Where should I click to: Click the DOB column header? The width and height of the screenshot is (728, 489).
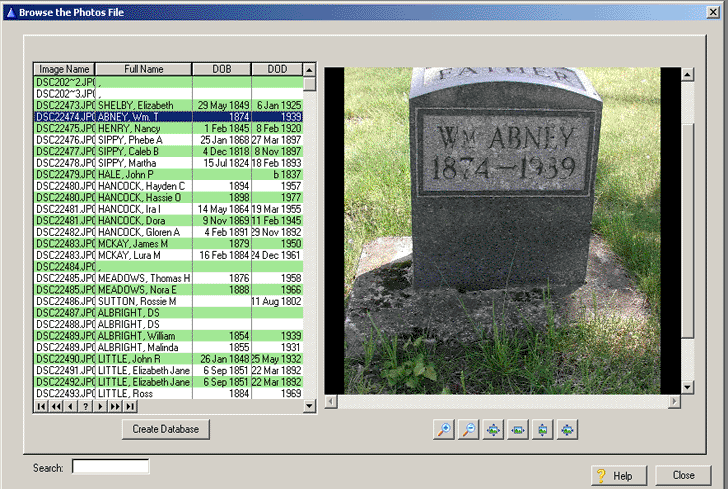222,69
